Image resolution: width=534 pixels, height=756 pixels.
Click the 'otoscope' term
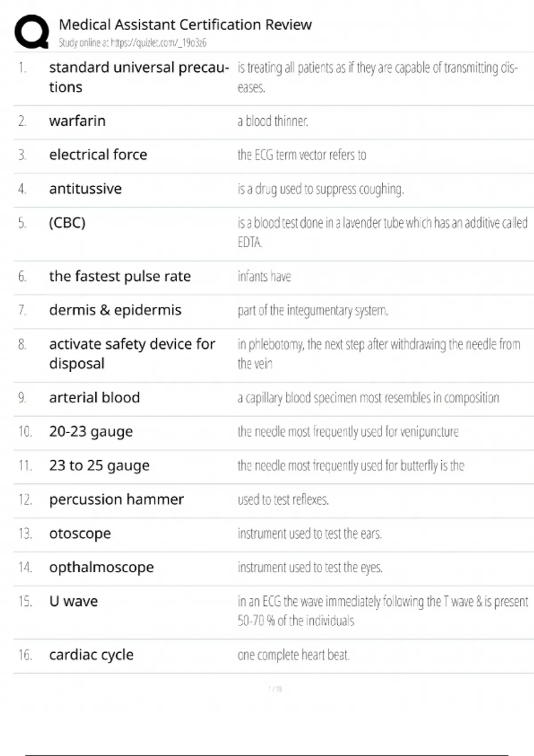point(80,534)
